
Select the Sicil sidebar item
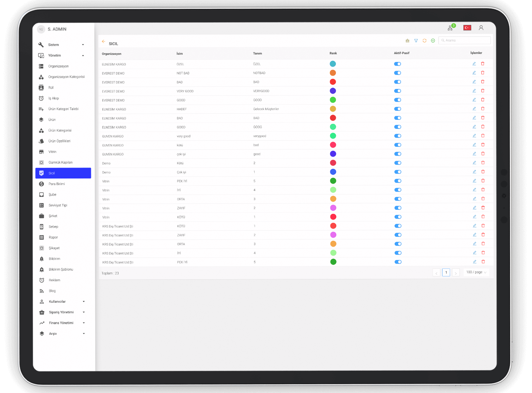pyautogui.click(x=63, y=173)
